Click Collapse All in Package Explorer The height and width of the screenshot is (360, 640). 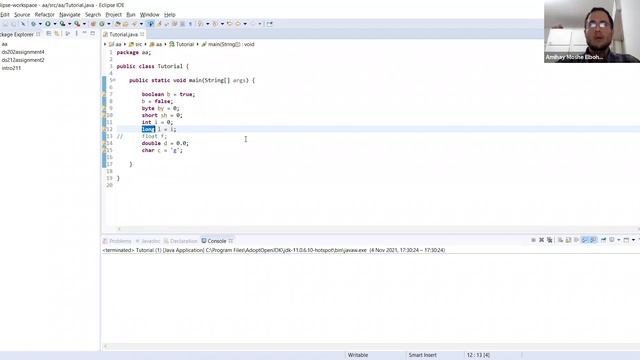48,34
